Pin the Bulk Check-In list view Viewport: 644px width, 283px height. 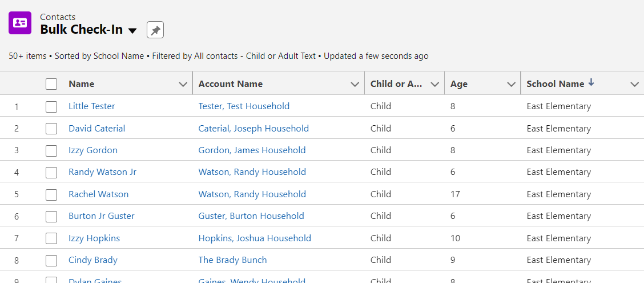tap(155, 30)
